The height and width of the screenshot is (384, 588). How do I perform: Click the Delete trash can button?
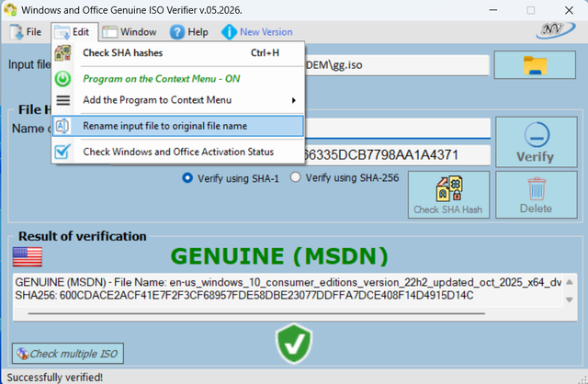537,195
